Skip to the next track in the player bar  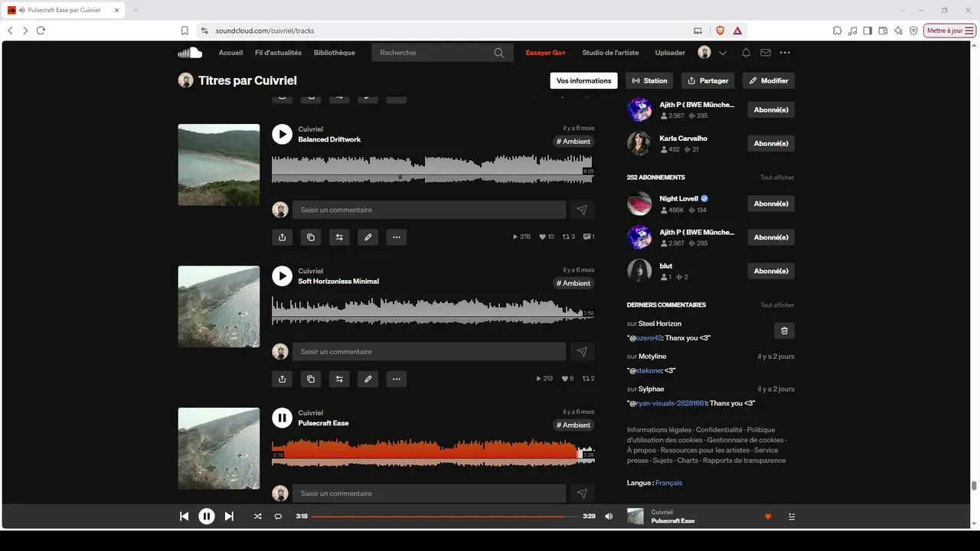(x=229, y=517)
